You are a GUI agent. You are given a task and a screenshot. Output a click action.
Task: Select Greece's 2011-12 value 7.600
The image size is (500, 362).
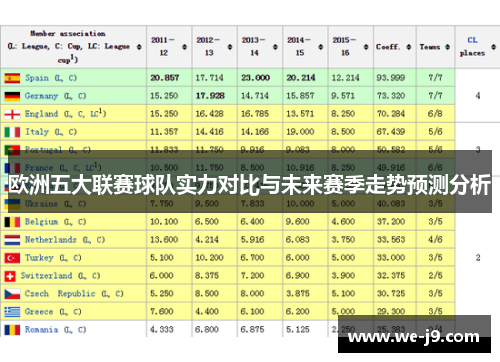[162, 312]
